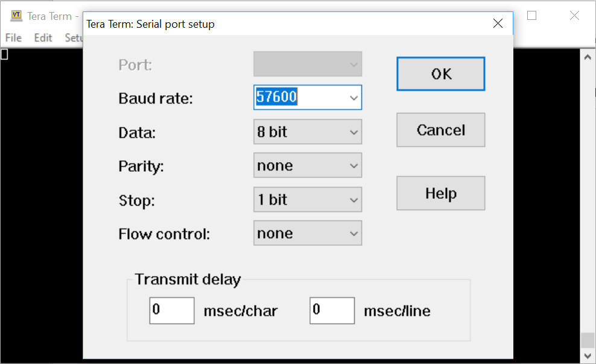Open the Stop bits dropdown
The width and height of the screenshot is (596, 364).
[x=308, y=199]
